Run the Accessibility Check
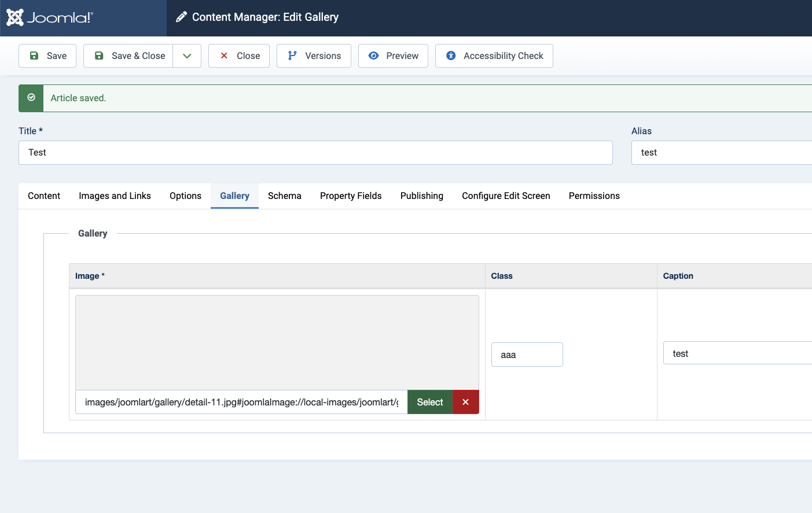This screenshot has width=812, height=513. point(494,56)
